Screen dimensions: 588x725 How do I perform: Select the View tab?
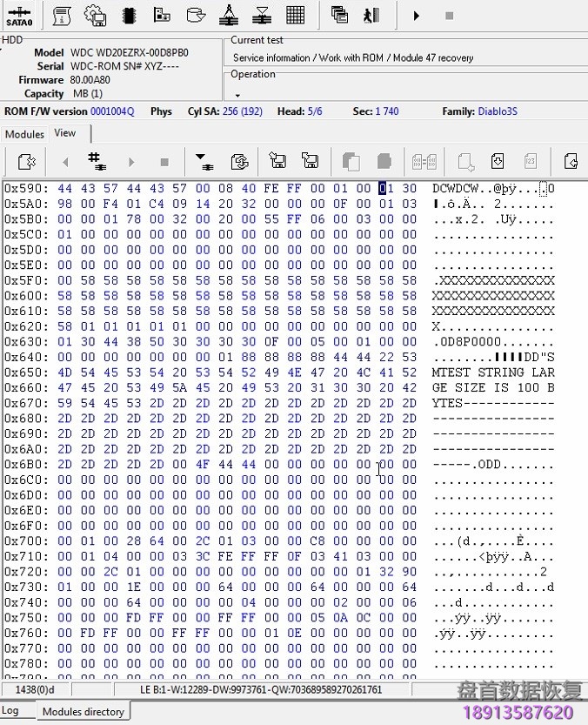65,133
